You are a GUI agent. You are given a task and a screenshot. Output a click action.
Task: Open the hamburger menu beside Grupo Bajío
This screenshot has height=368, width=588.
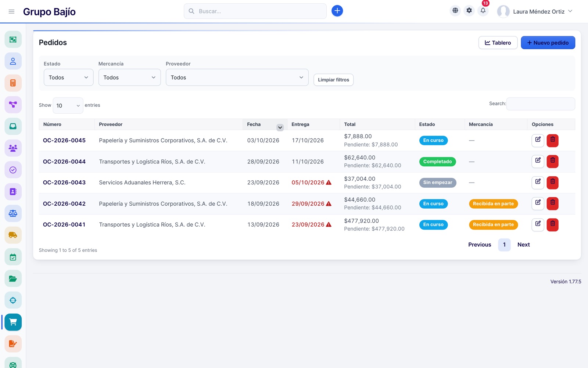pyautogui.click(x=11, y=11)
